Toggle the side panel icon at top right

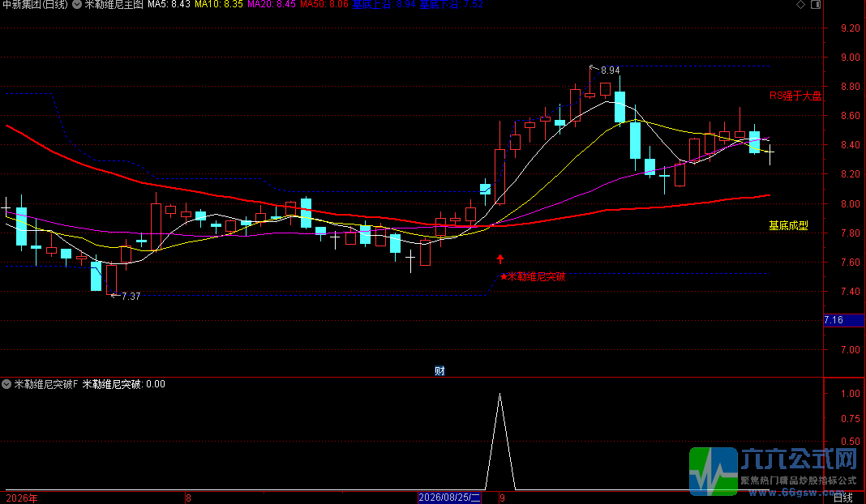816,4
